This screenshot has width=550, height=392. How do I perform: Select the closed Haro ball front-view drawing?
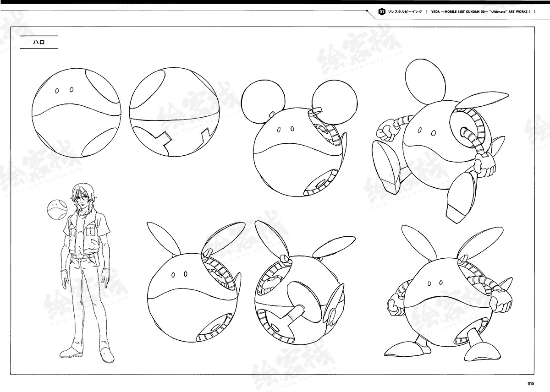tap(77, 113)
